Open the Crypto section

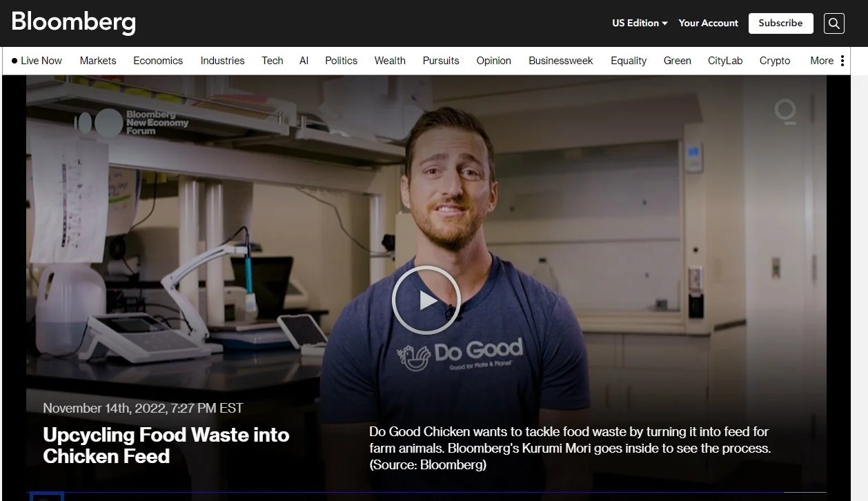pyautogui.click(x=775, y=61)
